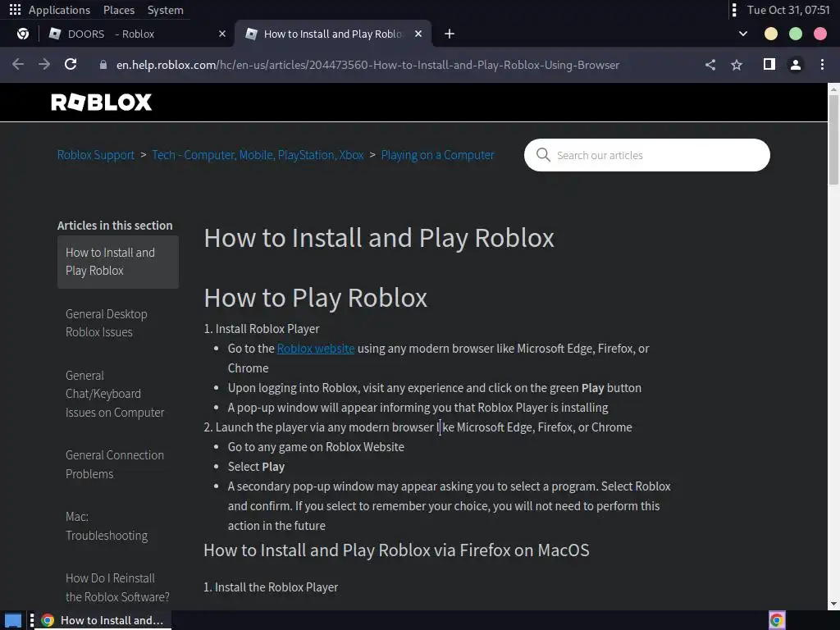840x630 pixels.
Task: Reload the current page
Action: coord(71,65)
